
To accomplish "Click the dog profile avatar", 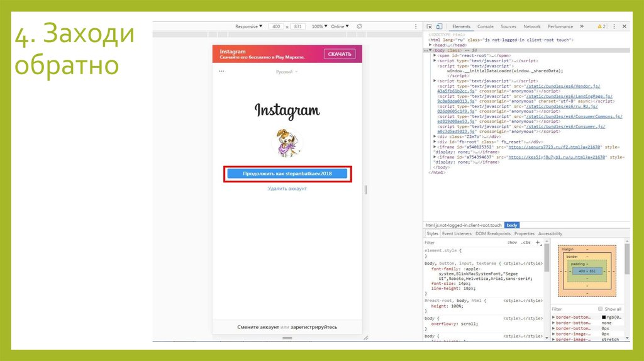I will [287, 143].
